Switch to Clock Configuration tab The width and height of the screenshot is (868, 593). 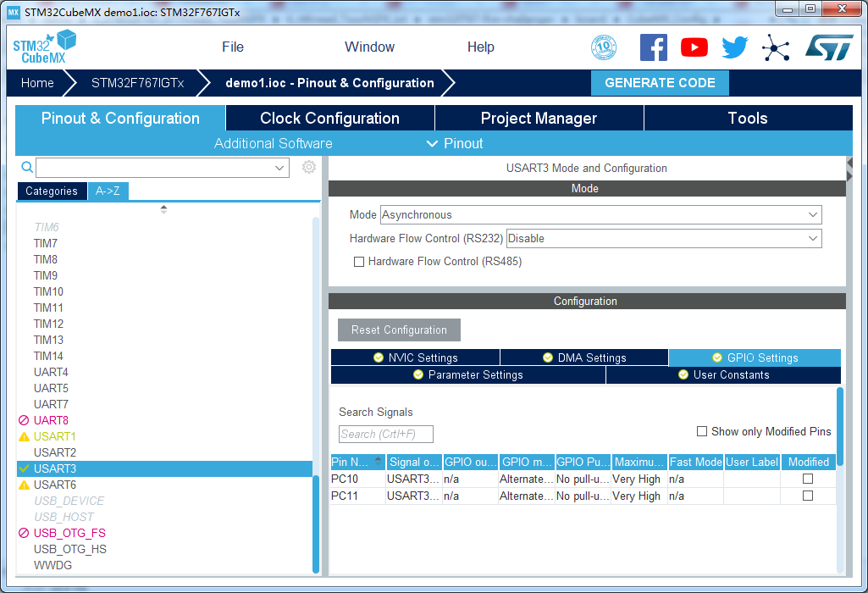click(330, 118)
